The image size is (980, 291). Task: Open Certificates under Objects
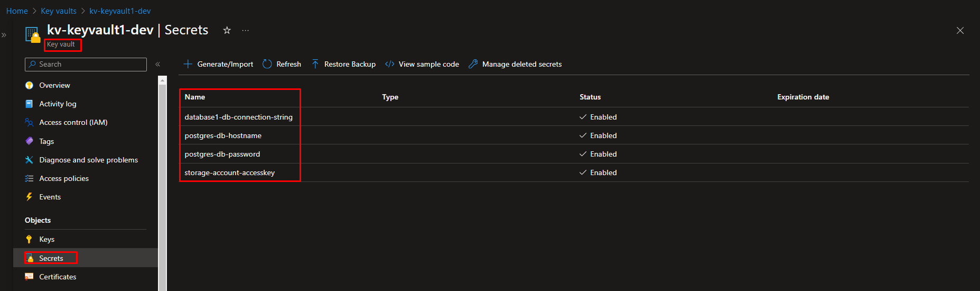(x=58, y=277)
